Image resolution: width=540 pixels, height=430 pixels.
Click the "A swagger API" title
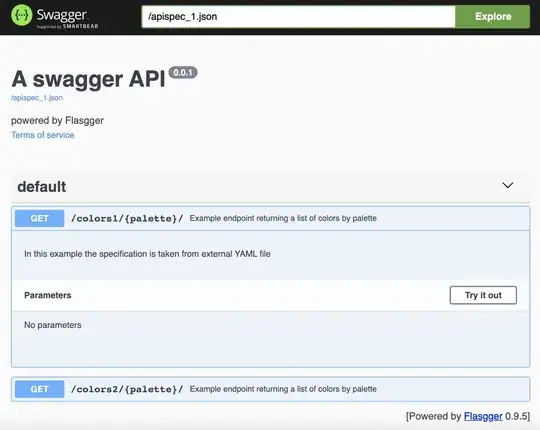(89, 79)
